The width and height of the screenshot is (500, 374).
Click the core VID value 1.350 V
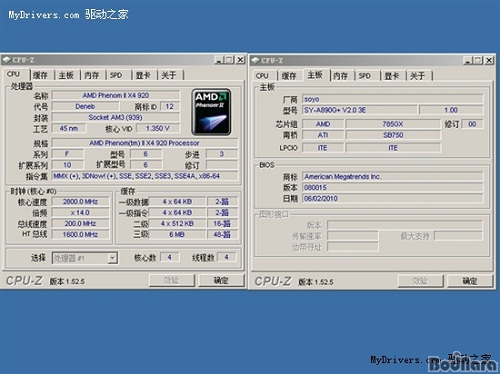[x=158, y=128]
